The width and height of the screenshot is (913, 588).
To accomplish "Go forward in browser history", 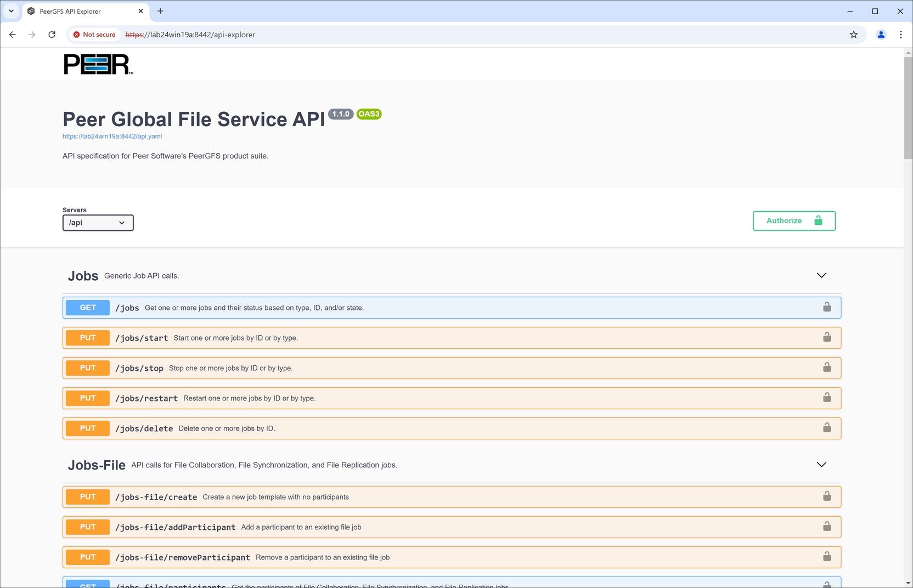I will click(32, 35).
